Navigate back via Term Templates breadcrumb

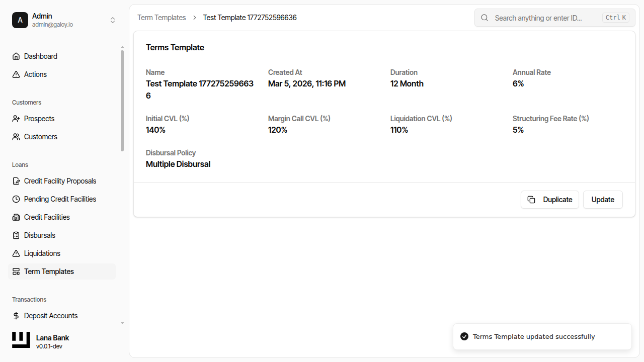click(x=162, y=18)
